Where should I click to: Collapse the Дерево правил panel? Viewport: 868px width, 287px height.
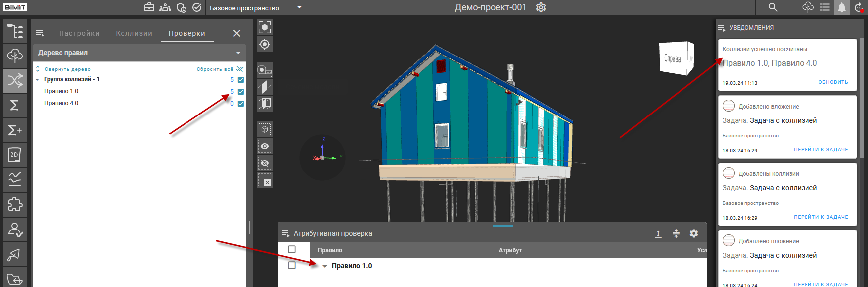[238, 53]
